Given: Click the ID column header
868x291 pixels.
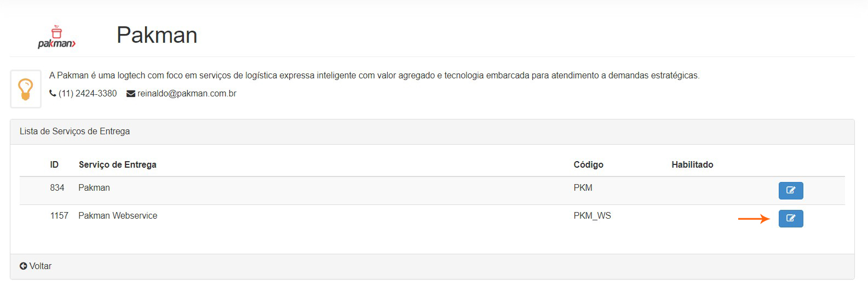Looking at the screenshot, I should click(x=54, y=164).
